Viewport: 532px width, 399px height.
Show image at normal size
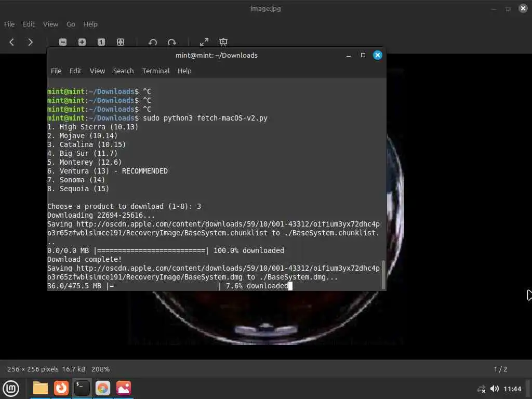click(x=101, y=42)
